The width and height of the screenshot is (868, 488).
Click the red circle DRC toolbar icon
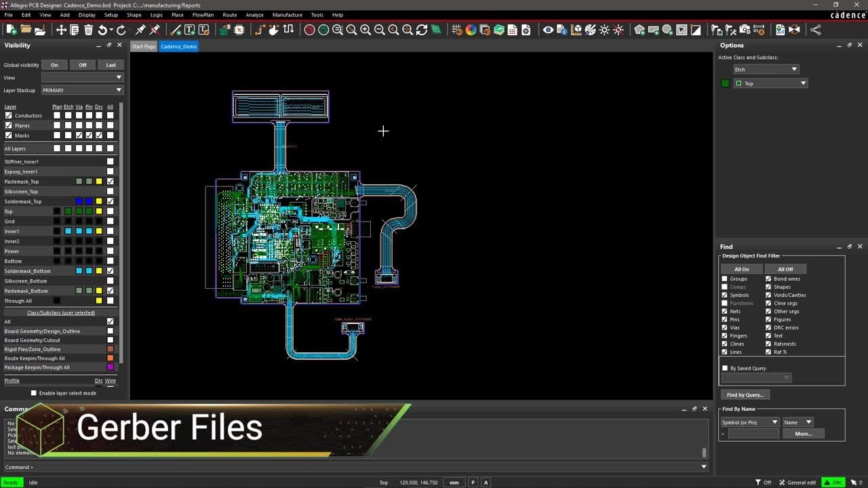tap(309, 30)
